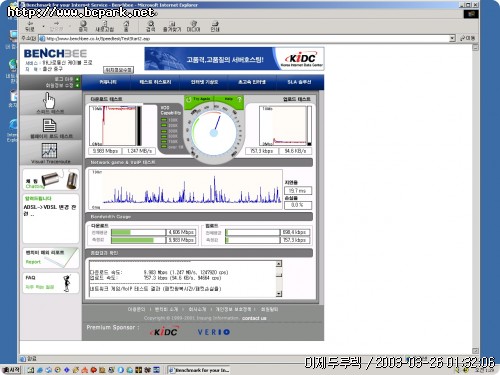Image resolution: width=500 pixels, height=375 pixels.
Task: Open the Favorites toolbar icon in IE
Action: tap(172, 26)
